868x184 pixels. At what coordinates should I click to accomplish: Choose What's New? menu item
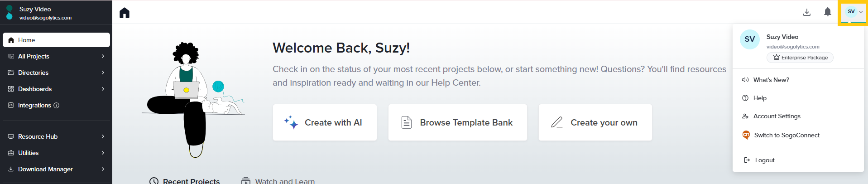pyautogui.click(x=771, y=80)
